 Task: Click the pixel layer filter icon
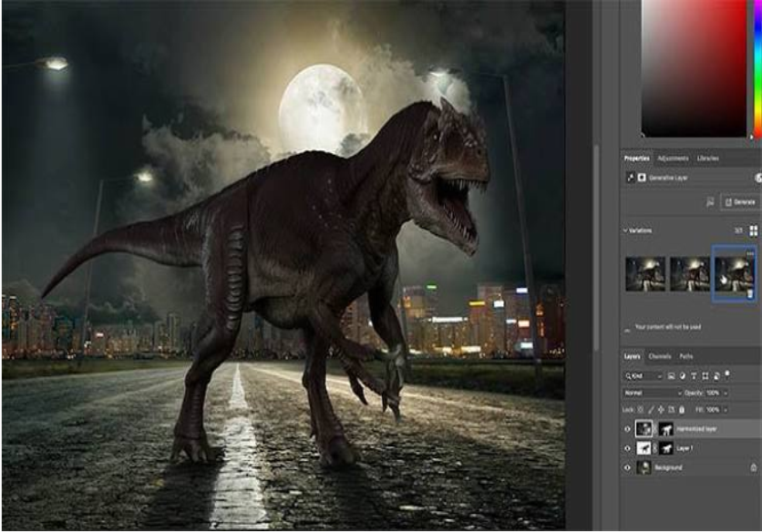tap(671, 375)
